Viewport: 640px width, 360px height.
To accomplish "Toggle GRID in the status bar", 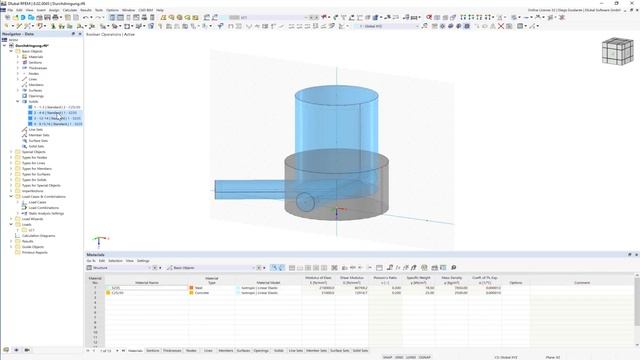I will (x=399, y=357).
